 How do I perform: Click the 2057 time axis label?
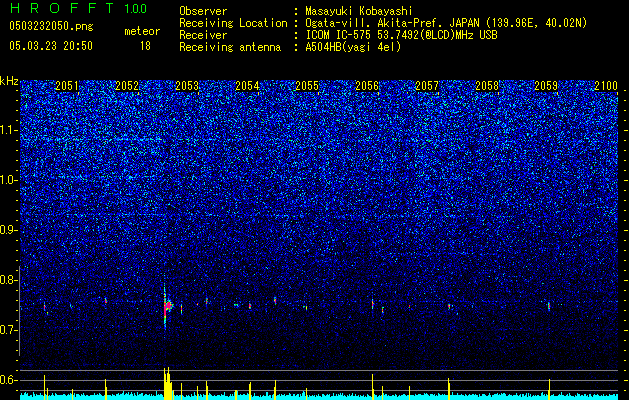pos(427,86)
